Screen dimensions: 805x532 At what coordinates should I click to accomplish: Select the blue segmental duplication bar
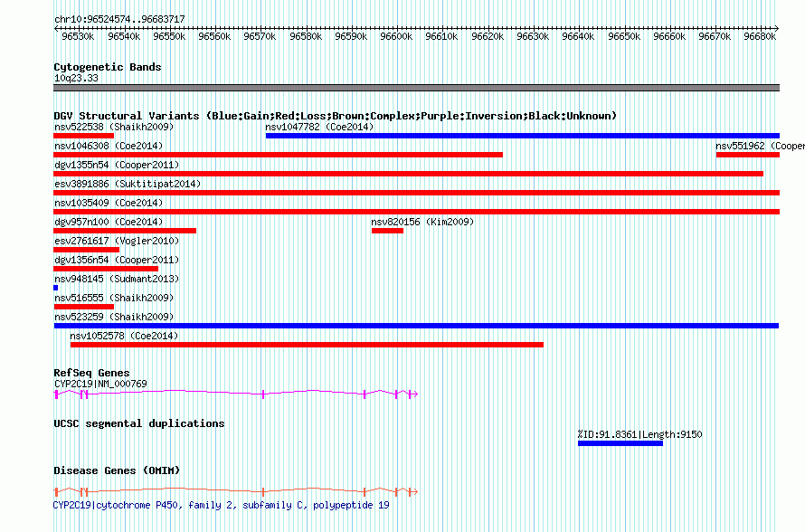[x=620, y=443]
